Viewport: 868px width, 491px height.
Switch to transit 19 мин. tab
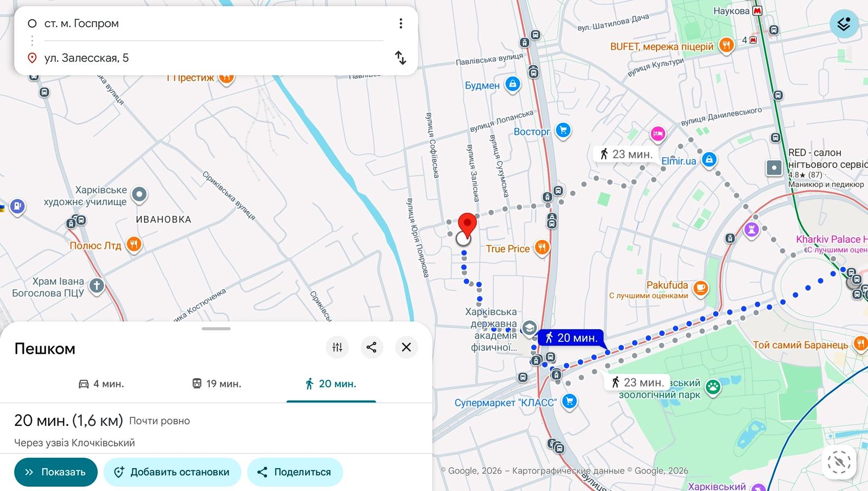pos(216,384)
